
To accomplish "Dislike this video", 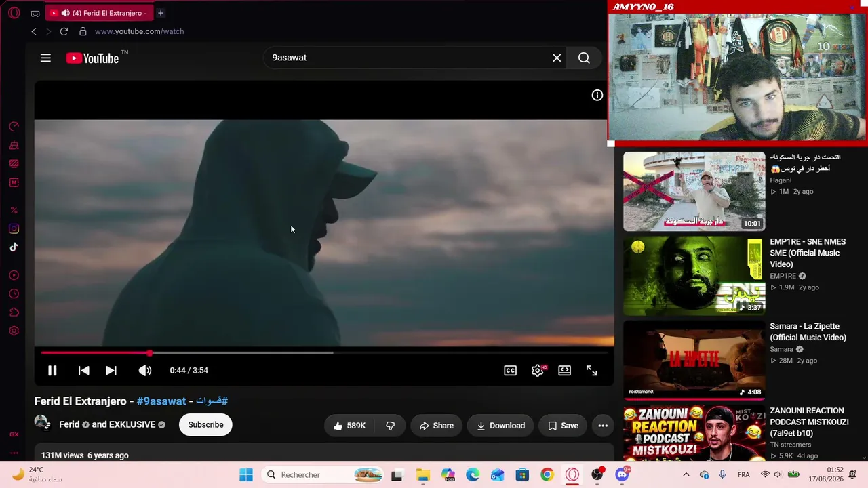I will point(390,426).
